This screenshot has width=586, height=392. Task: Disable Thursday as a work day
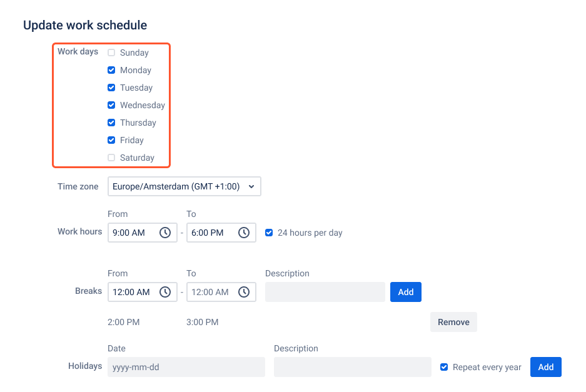(111, 123)
